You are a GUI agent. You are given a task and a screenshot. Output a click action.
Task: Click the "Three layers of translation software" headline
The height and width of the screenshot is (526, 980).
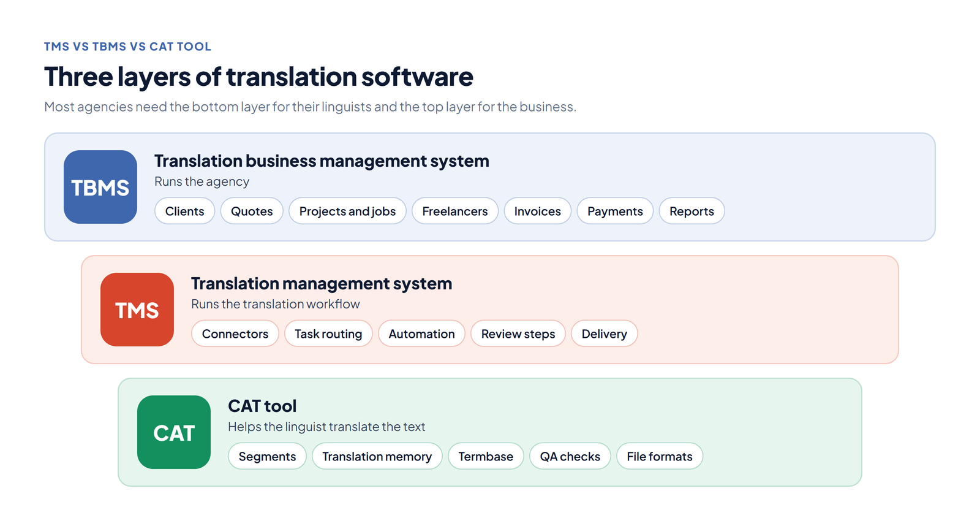(x=258, y=77)
